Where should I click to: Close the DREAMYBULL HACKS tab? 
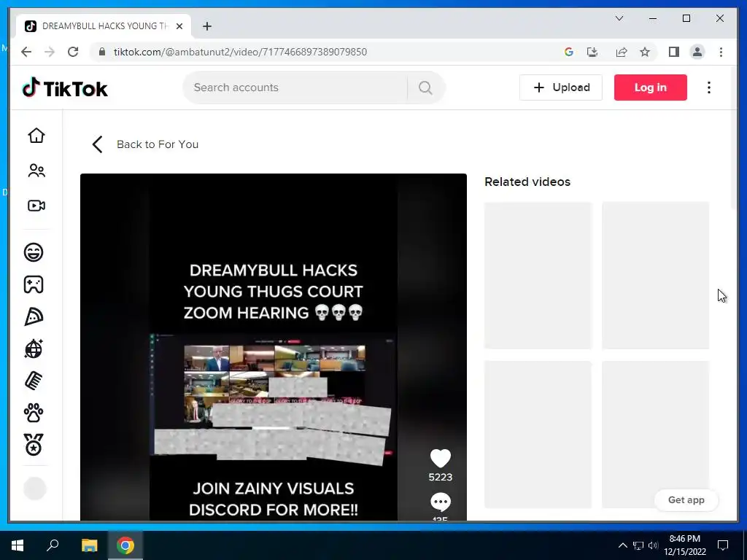pos(179,26)
